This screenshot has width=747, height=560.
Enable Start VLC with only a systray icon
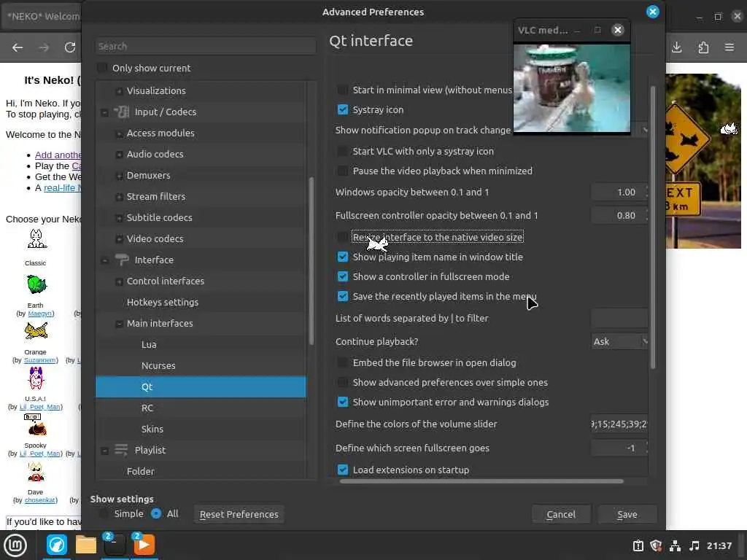343,151
